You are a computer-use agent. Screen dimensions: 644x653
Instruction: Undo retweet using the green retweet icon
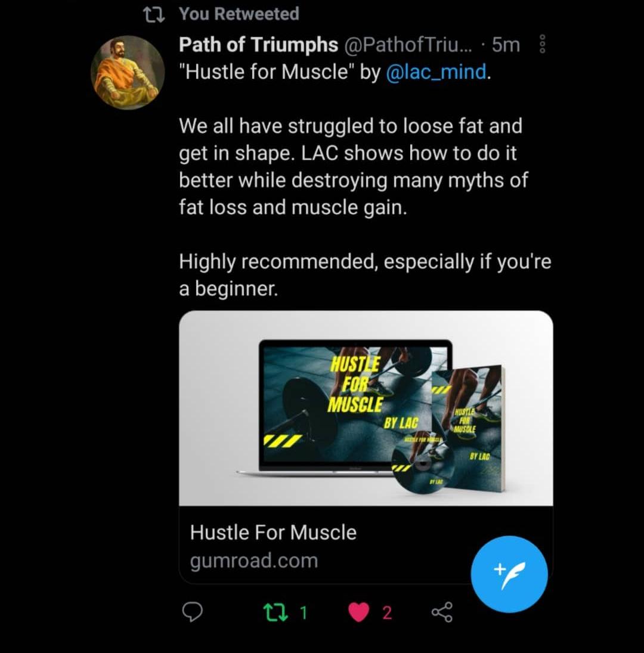coord(275,612)
